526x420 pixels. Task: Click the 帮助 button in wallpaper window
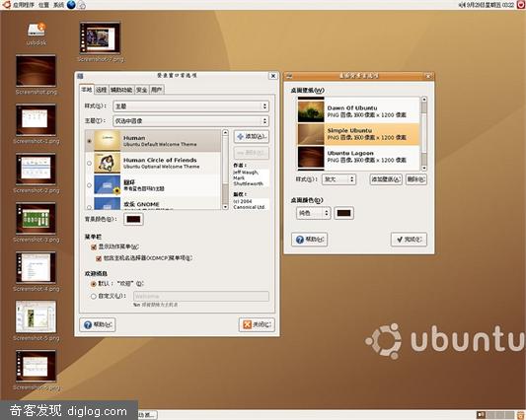click(309, 240)
